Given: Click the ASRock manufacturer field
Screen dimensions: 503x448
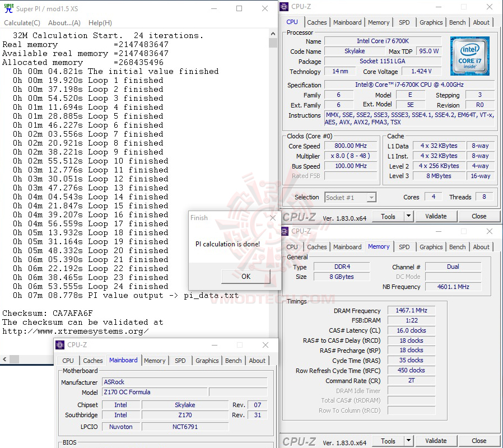Looking at the screenshot, I should tap(184, 382).
